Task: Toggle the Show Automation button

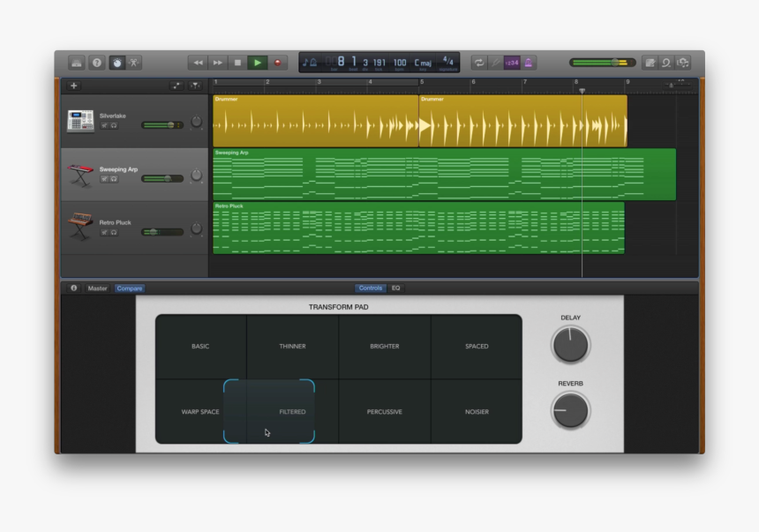Action: pos(177,86)
